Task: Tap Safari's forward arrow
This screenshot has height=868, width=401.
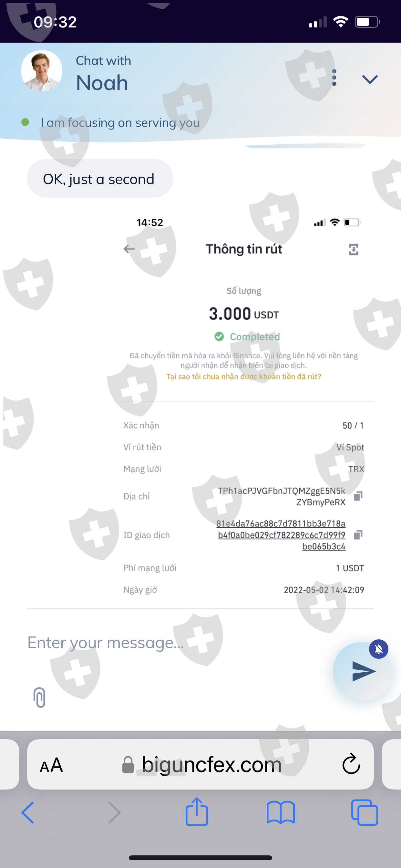Action: click(114, 812)
